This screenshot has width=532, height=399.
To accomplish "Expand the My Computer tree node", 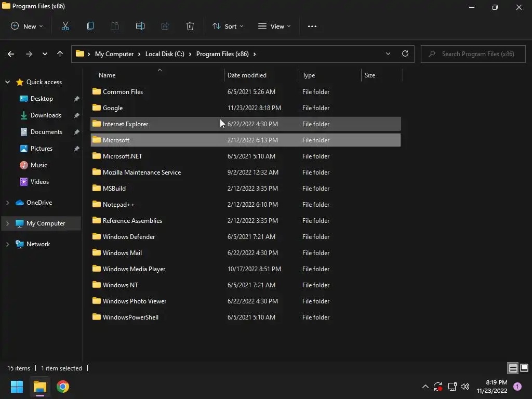I will click(7, 223).
